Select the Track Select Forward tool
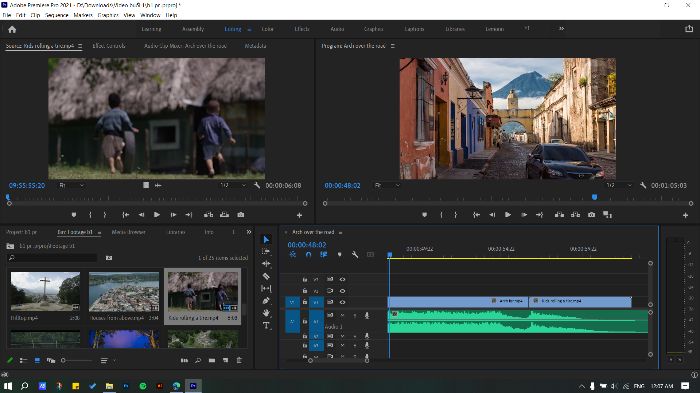 [266, 252]
